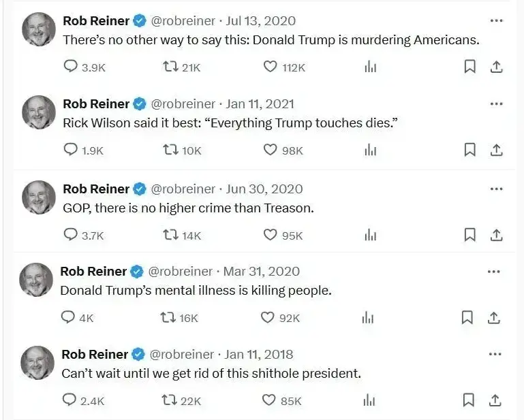
Task: View analytics for Jan 11, 2018 tweet
Action: (x=369, y=400)
